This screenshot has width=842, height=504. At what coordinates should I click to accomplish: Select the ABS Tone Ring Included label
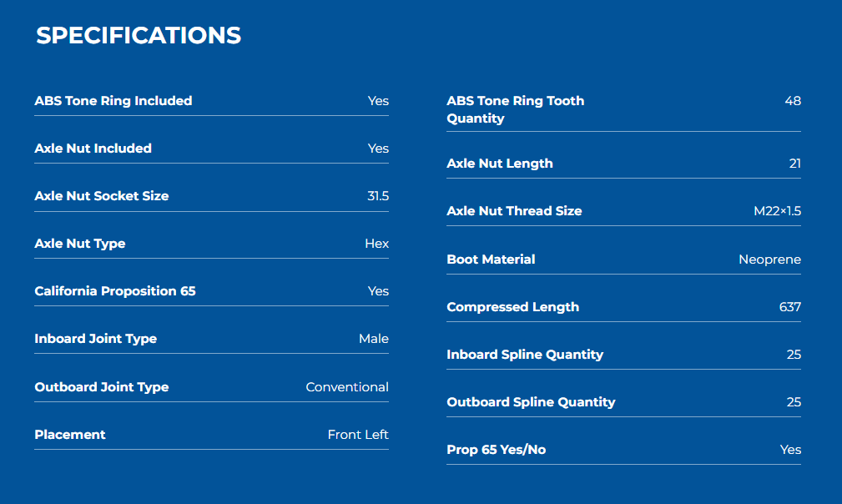pos(113,101)
